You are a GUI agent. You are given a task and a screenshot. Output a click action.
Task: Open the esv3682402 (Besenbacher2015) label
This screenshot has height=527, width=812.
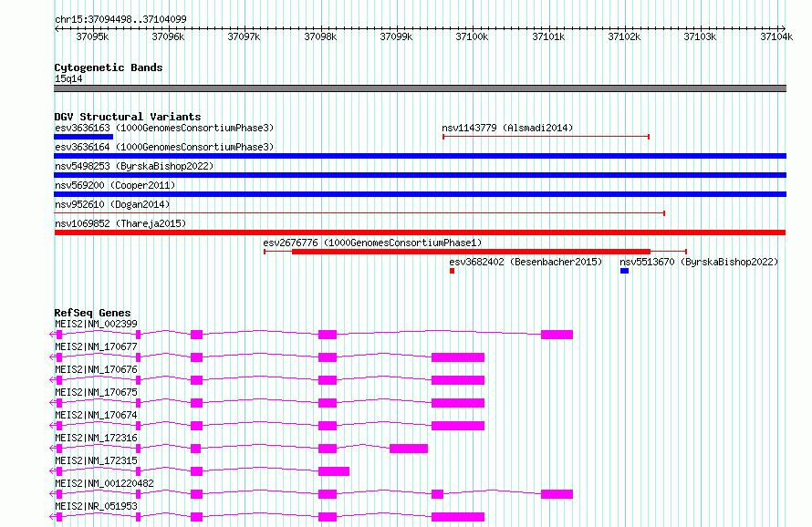point(526,262)
